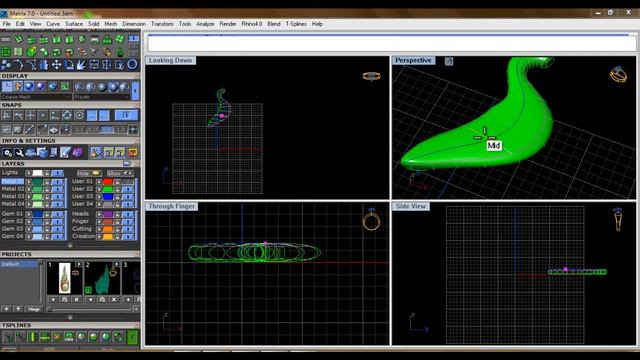
Task: Open the Coarse Mesh dropdown
Action: click(x=36, y=97)
